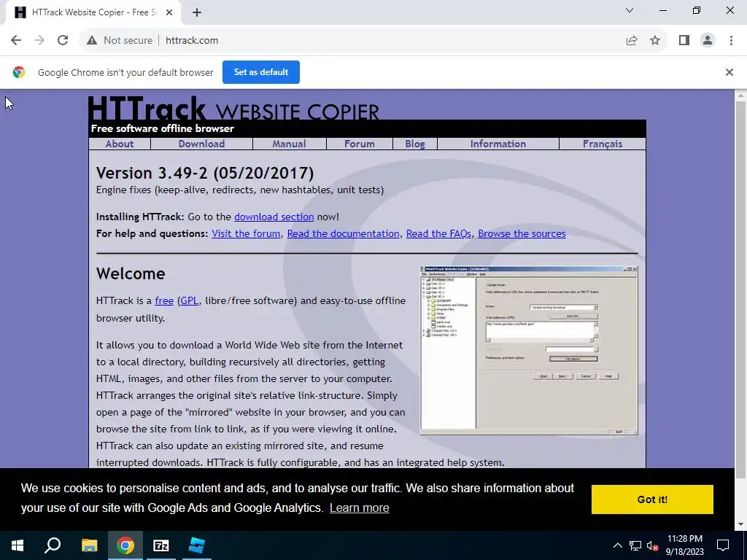
Task: Open the blue app icon beside 7-Zip
Action: (x=197, y=545)
